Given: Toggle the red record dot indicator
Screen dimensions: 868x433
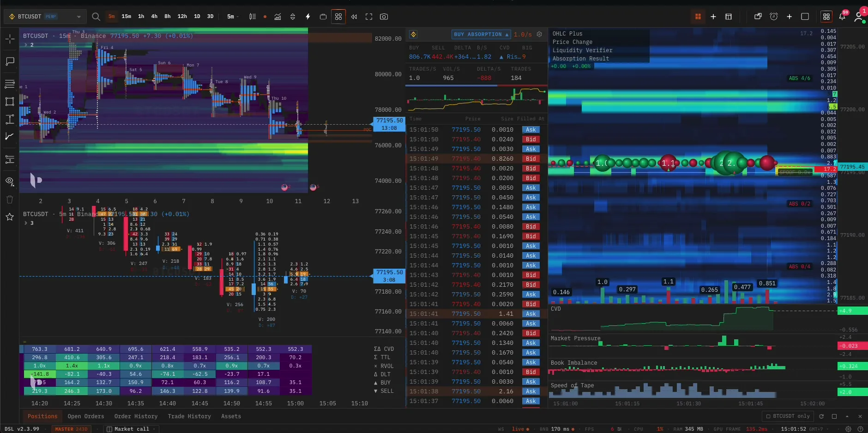Looking at the screenshot, I should coord(265,17).
